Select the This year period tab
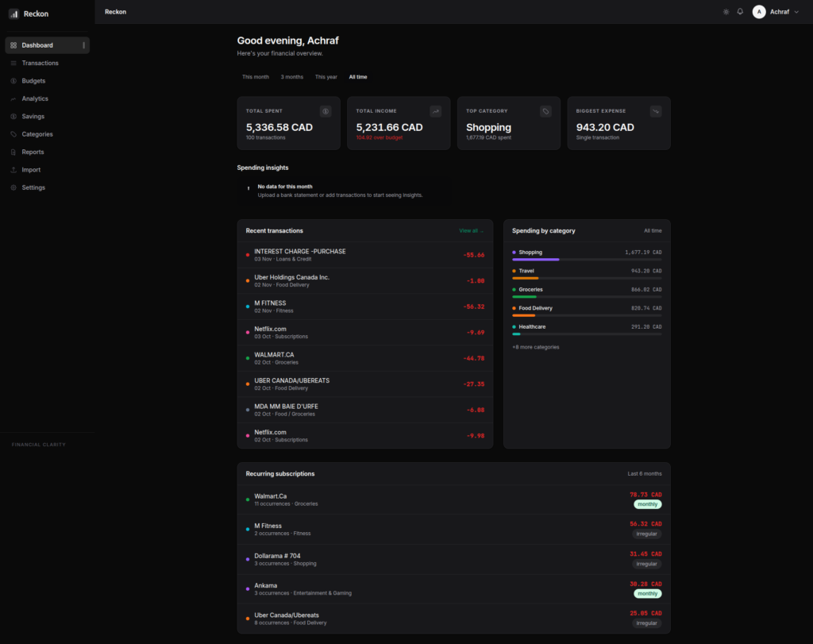 coord(326,77)
